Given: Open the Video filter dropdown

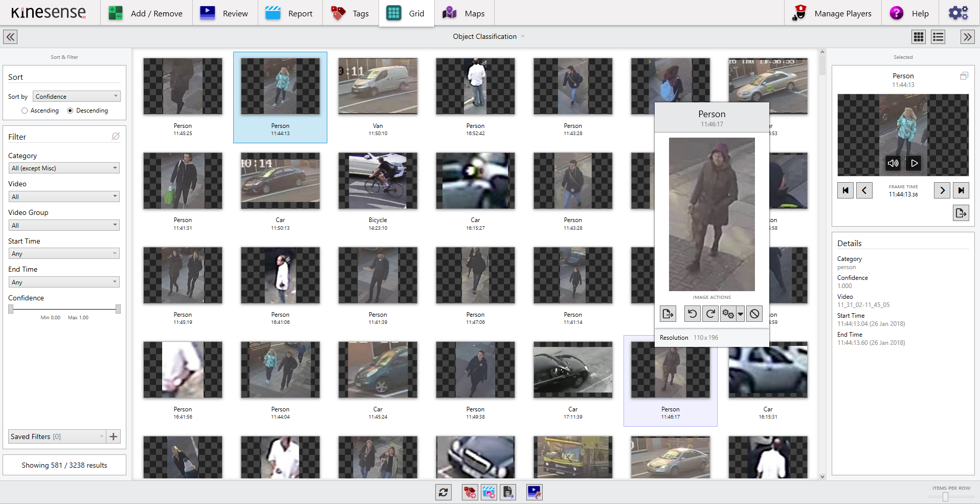Looking at the screenshot, I should point(64,196).
